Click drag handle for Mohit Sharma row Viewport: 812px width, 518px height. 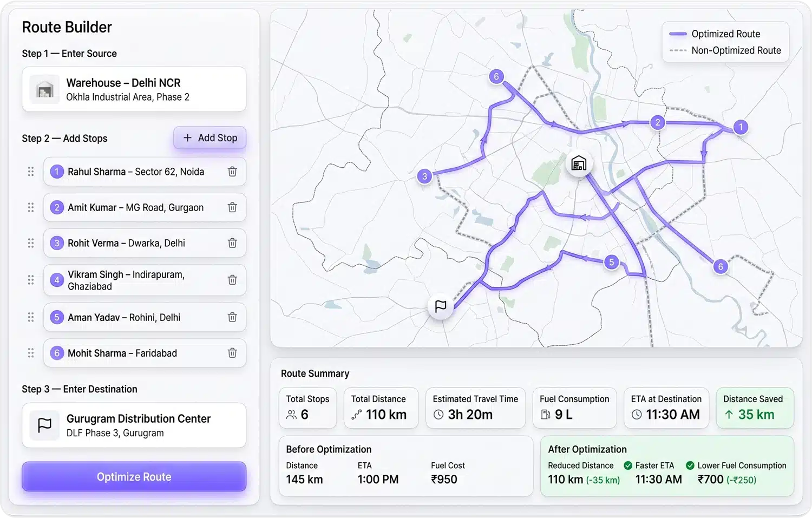click(x=31, y=353)
